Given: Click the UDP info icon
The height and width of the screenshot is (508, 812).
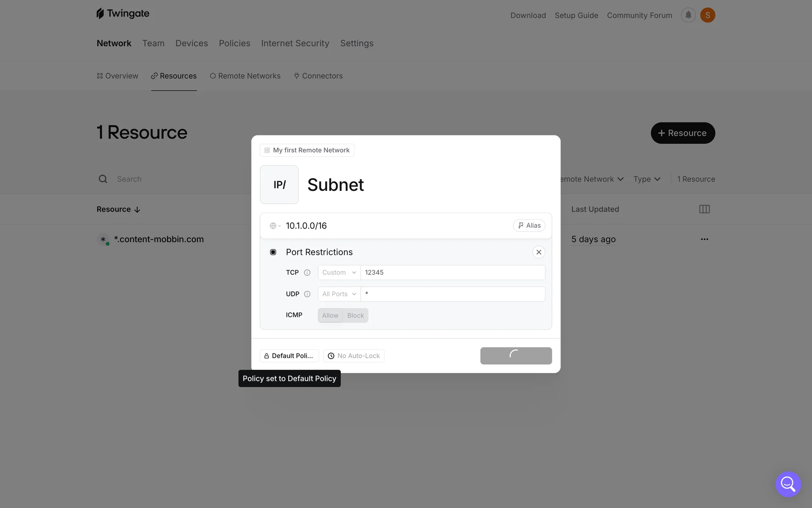Looking at the screenshot, I should click(x=307, y=294).
